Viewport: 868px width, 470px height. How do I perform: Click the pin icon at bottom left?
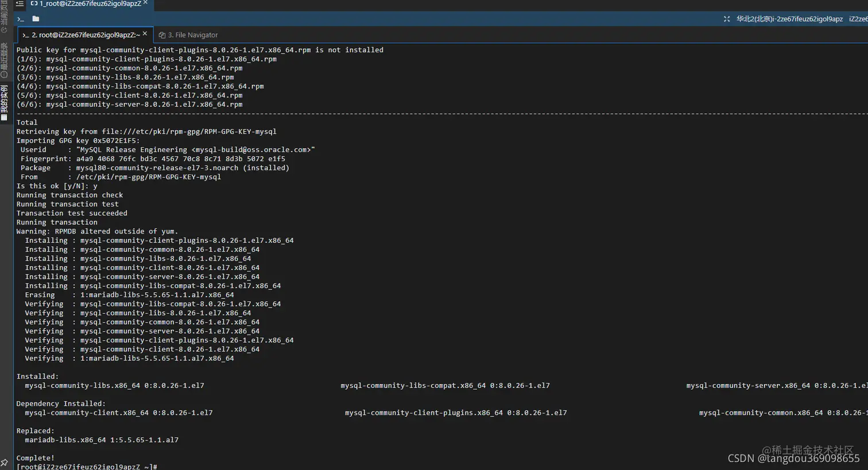coord(5,463)
